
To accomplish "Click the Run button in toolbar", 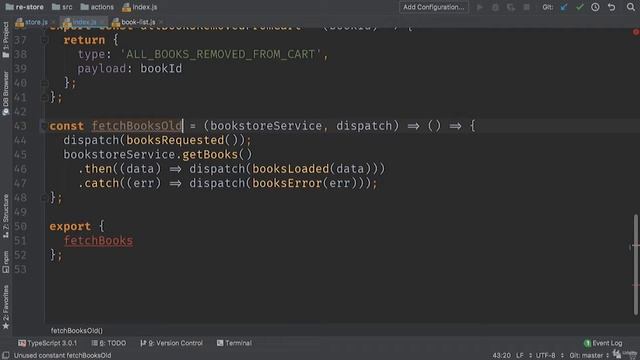I will pyautogui.click(x=480, y=7).
